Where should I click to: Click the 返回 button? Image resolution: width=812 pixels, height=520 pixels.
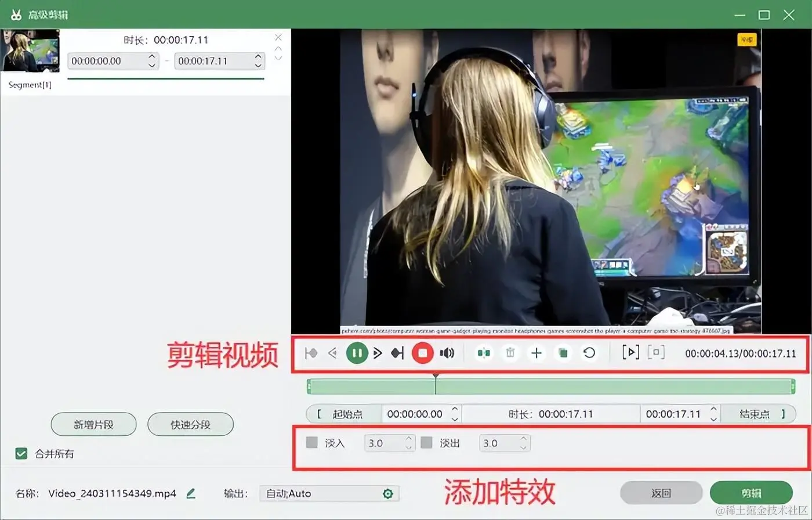point(661,493)
